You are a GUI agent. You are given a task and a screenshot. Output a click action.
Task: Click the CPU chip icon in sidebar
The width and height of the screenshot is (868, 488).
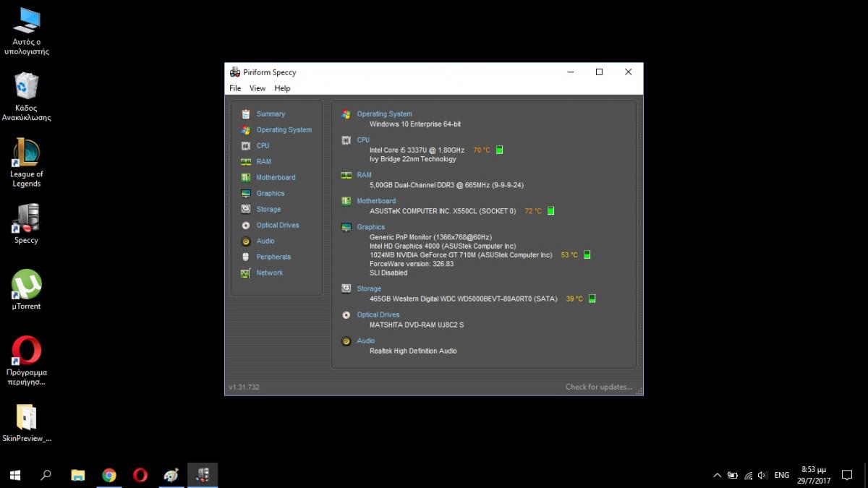246,146
